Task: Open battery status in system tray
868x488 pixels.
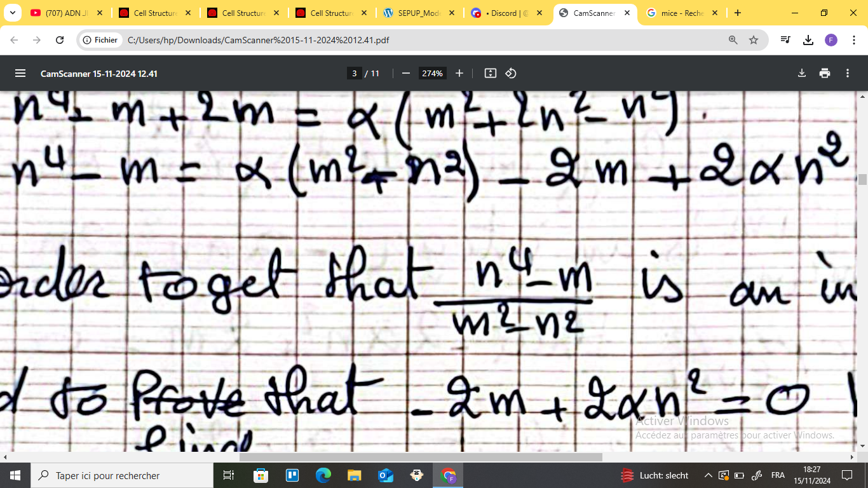Action: 739,475
